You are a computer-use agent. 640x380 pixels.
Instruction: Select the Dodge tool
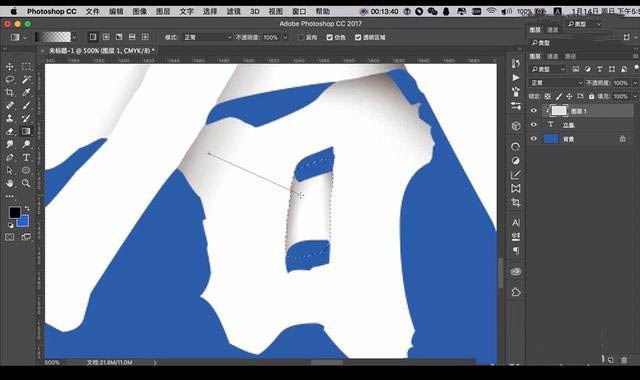(x=26, y=144)
